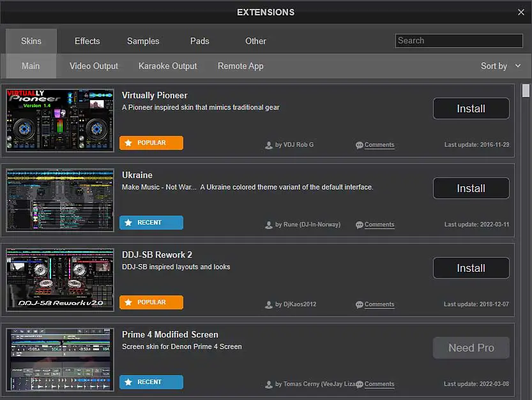532x400 pixels.
Task: Click the POPULAR badge on DDJ-SB Rework 2
Action: pyautogui.click(x=151, y=302)
